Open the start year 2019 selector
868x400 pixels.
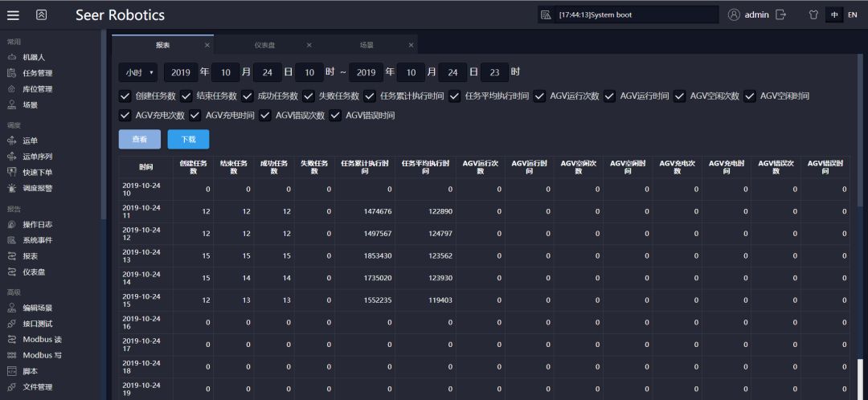pyautogui.click(x=180, y=72)
